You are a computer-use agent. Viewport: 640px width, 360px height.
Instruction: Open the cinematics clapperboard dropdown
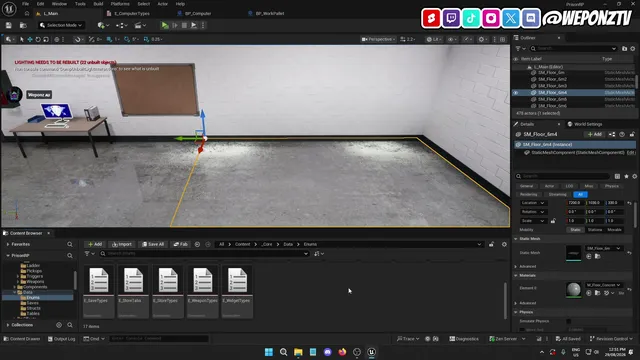pos(140,25)
